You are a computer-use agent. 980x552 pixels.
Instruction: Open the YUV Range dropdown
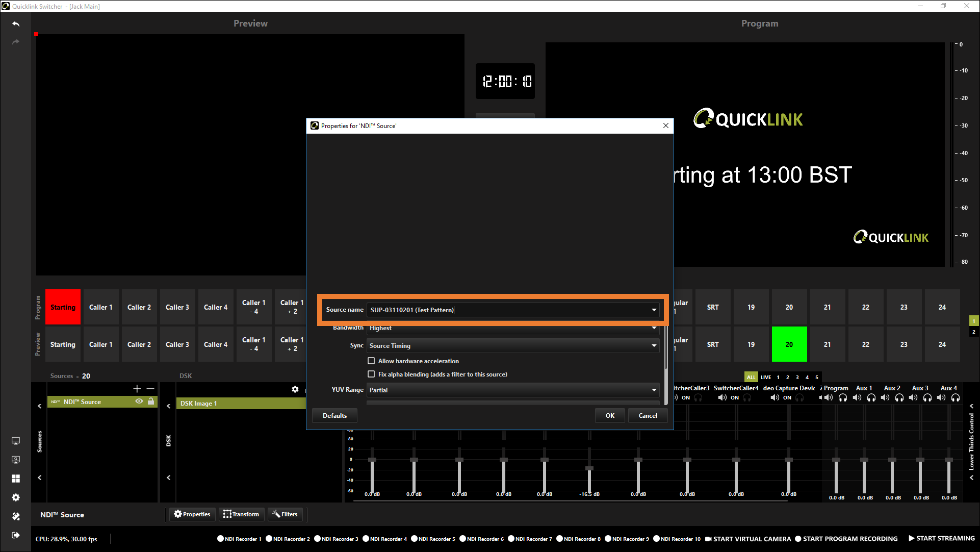coord(654,390)
